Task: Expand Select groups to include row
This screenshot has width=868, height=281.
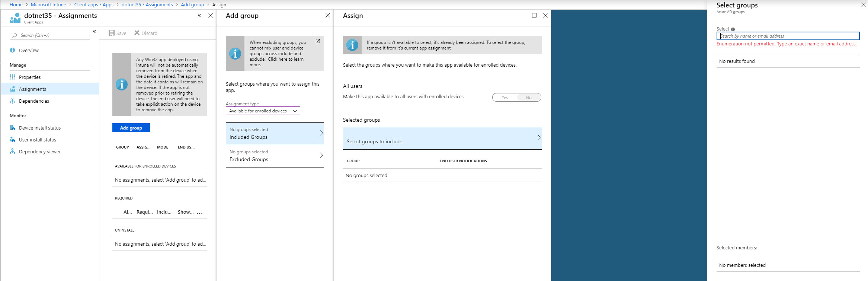Action: 442,138
